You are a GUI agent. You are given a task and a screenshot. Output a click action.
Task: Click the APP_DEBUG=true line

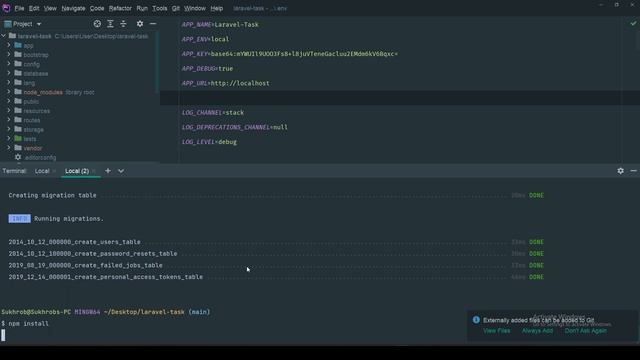(207, 69)
